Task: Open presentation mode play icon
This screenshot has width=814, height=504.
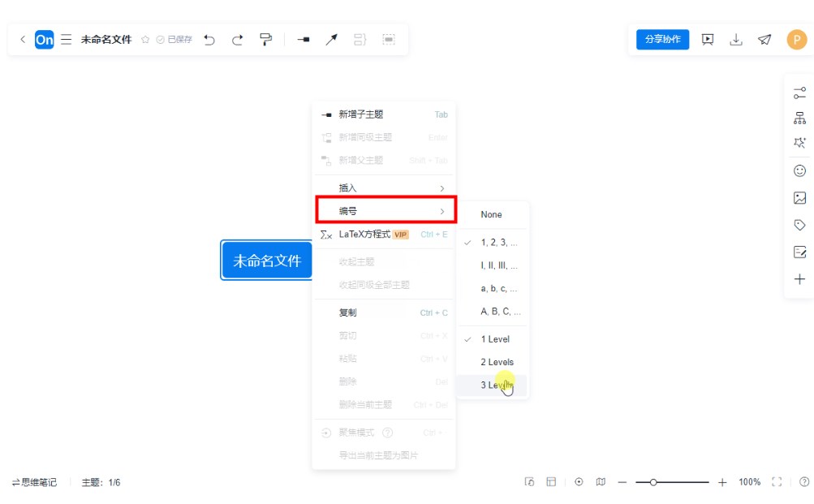Action: coord(708,39)
